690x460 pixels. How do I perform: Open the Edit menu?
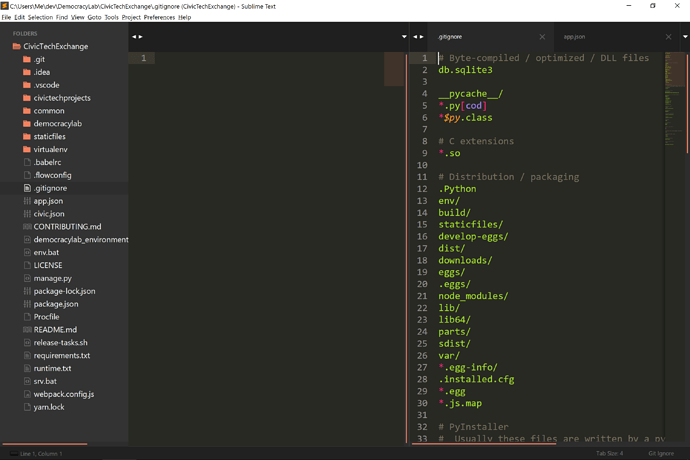pyautogui.click(x=19, y=18)
